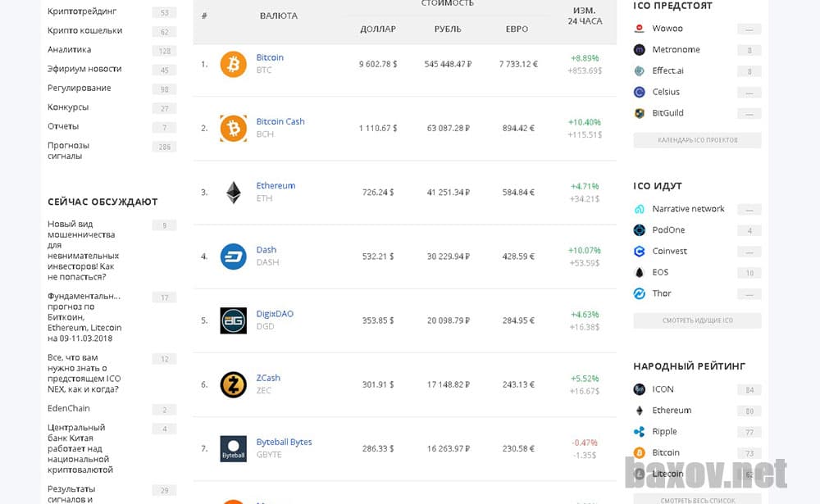Click the Bitcoin Cash coin icon
Screen dimensions: 820x504
point(233,128)
